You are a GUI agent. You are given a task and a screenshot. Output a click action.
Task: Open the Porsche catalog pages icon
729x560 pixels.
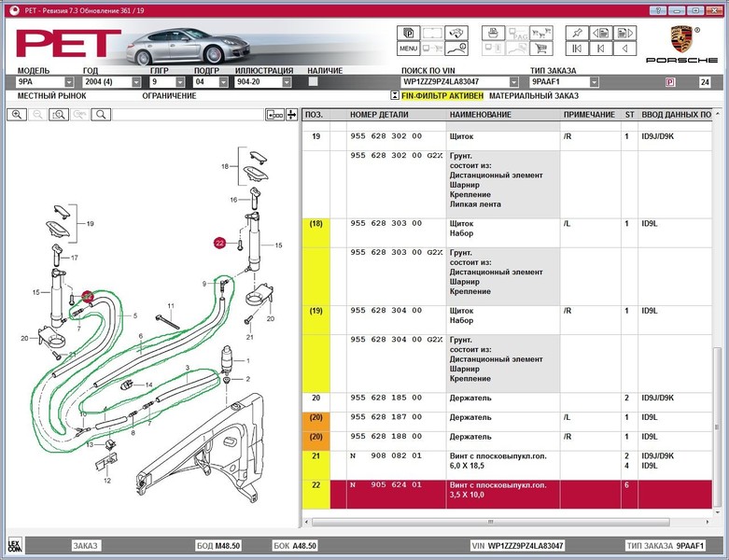click(x=408, y=33)
